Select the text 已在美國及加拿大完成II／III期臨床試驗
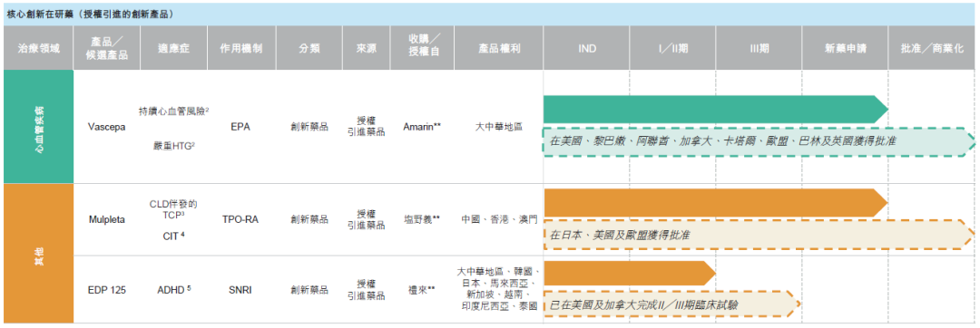This screenshot has height=328, width=980. tap(643, 305)
